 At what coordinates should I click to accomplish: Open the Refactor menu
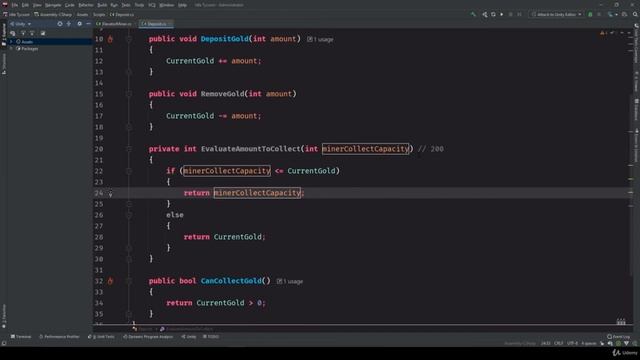coord(86,5)
